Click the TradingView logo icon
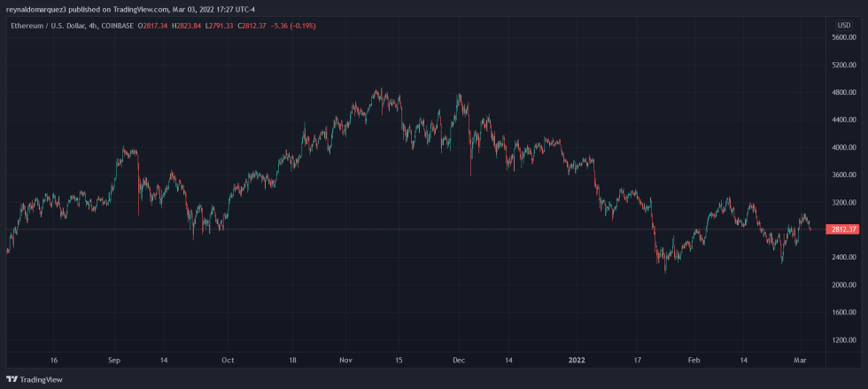The image size is (868, 389). point(12,379)
